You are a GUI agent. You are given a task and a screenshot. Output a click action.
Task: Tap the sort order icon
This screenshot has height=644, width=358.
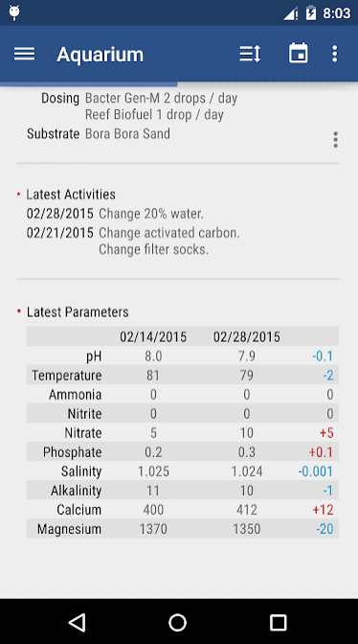[250, 54]
